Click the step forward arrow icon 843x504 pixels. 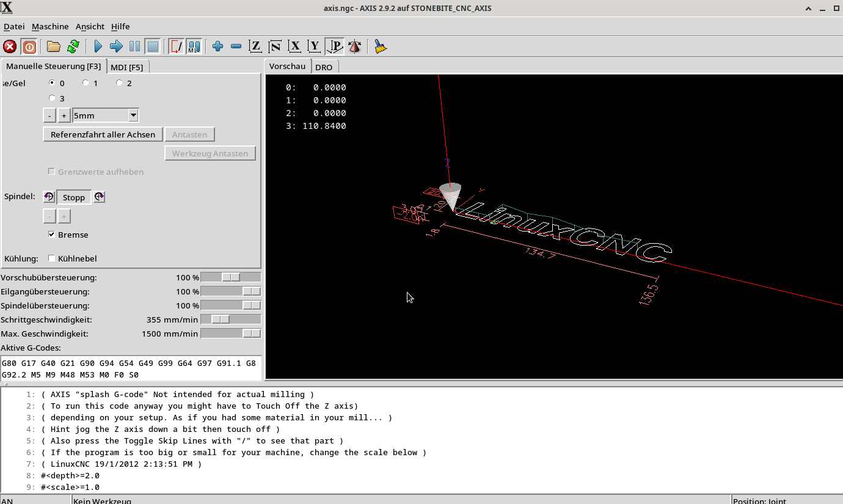116,46
